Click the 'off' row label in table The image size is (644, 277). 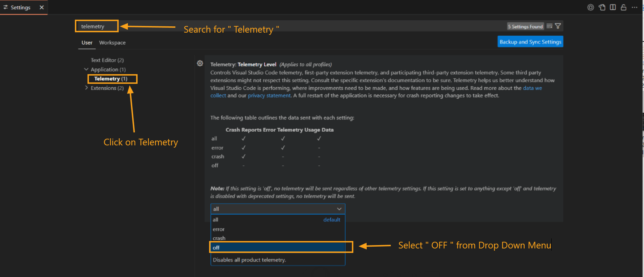click(x=215, y=165)
